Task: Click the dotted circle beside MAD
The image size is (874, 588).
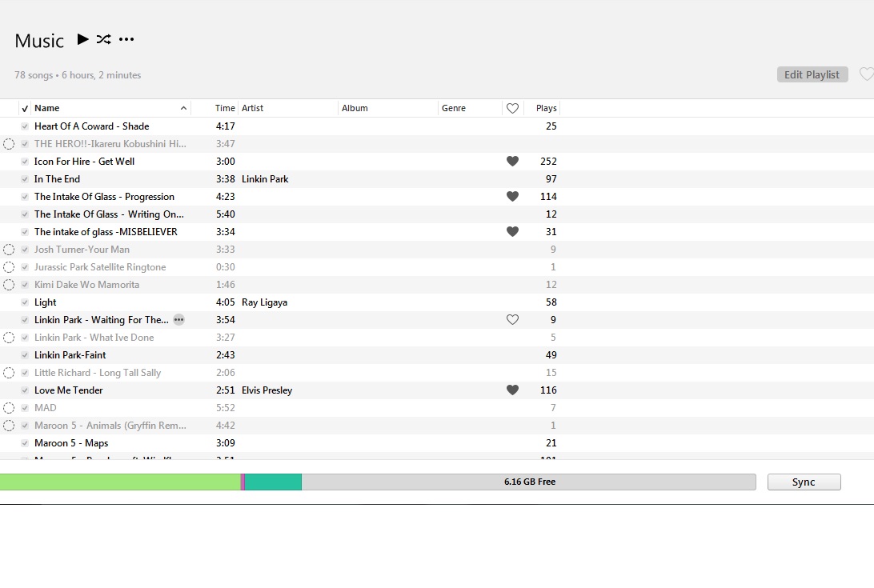Action: tap(9, 408)
